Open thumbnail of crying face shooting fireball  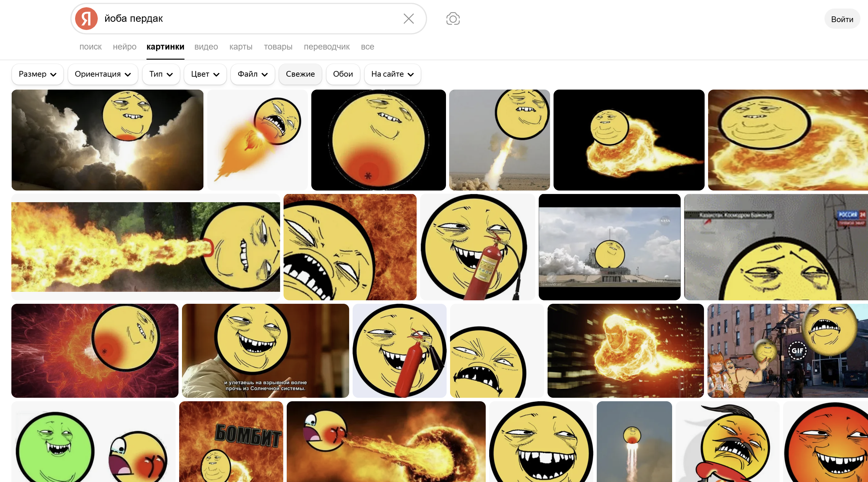pyautogui.click(x=386, y=442)
